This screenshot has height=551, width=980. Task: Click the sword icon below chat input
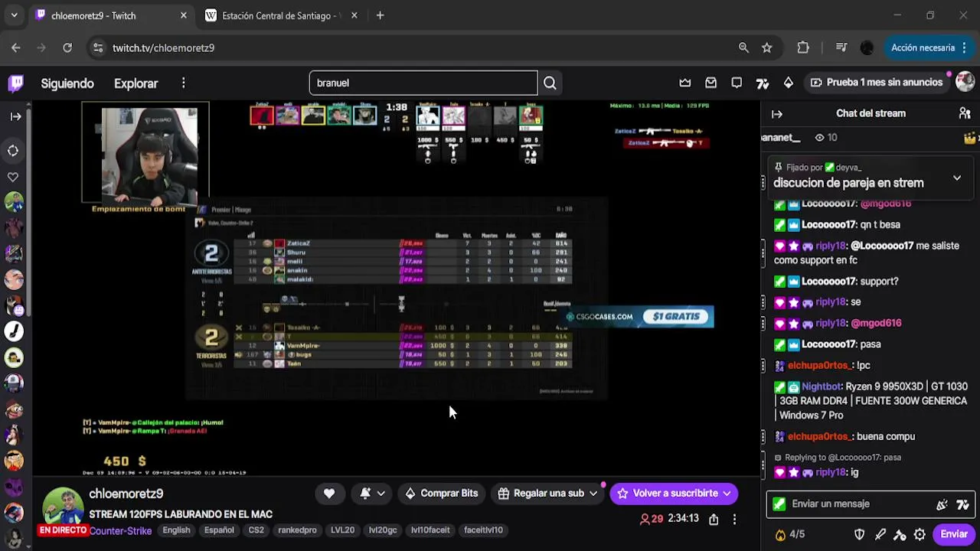click(880, 534)
